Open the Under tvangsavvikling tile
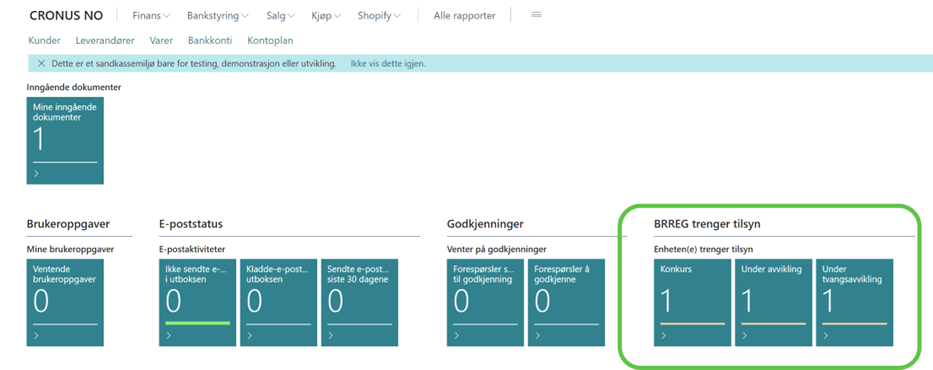The image size is (933, 370). (854, 302)
